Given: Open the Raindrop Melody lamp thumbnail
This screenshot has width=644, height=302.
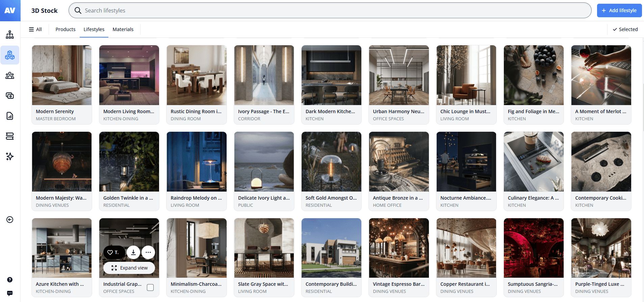Looking at the screenshot, I should click(197, 162).
